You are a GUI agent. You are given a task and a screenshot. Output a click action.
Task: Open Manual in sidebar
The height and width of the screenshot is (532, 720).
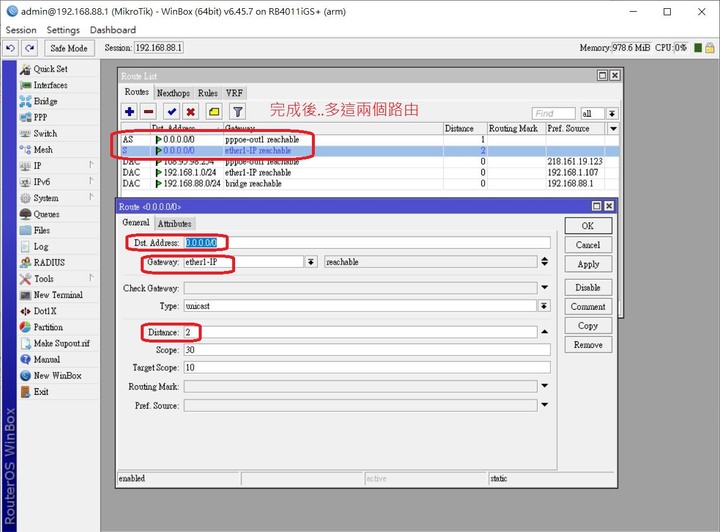tap(46, 359)
